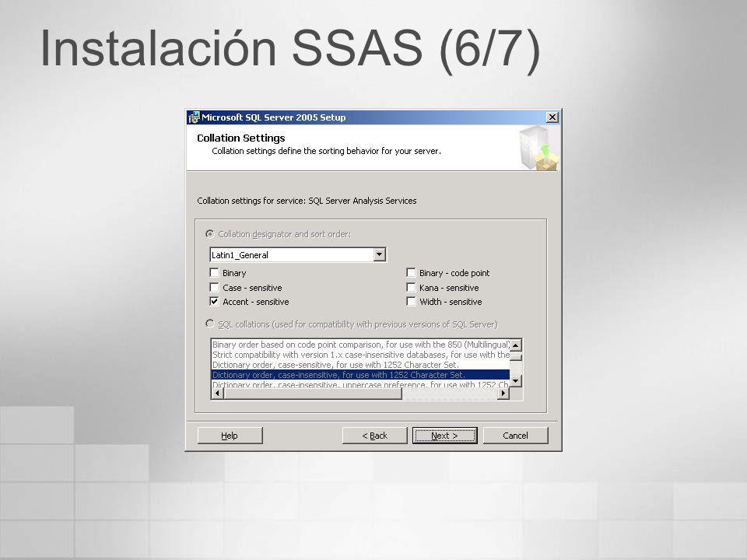Click the list's vertical scroll down arrow

point(516,381)
